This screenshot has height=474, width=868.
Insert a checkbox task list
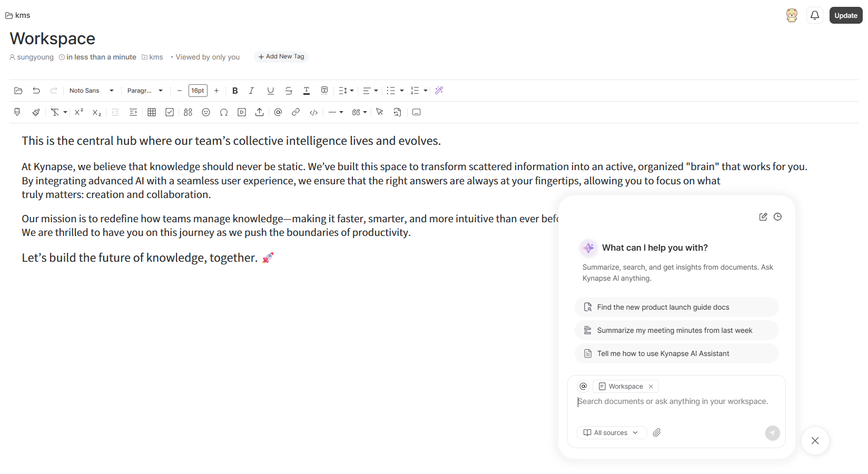(170, 112)
